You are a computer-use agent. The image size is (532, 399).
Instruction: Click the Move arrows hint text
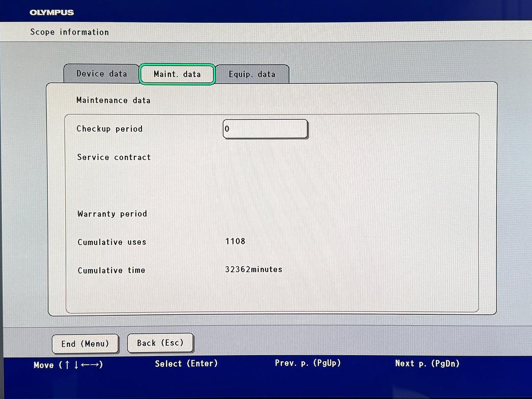pos(68,365)
